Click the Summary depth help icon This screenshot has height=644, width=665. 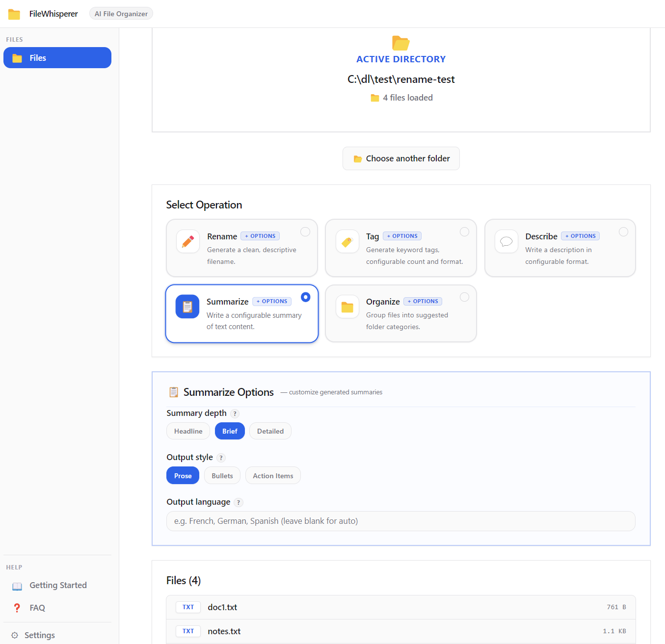pos(235,413)
